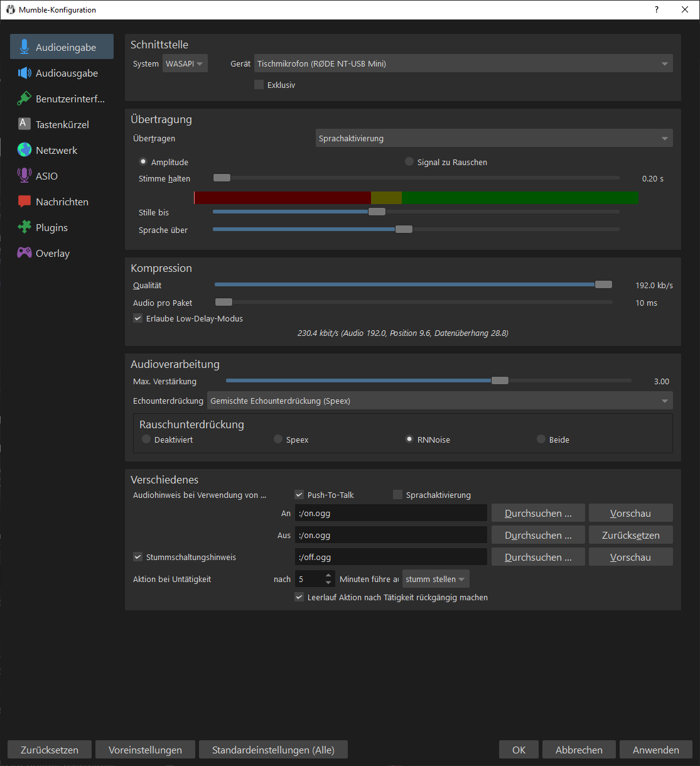Screen dimensions: 700x766
Task: Click the Stimme halten slider handle
Action: (x=222, y=178)
